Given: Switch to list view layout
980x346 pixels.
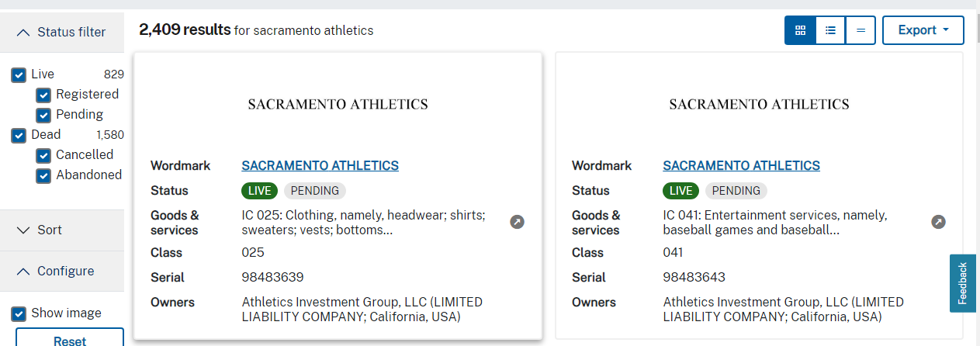Looking at the screenshot, I should click(x=830, y=30).
